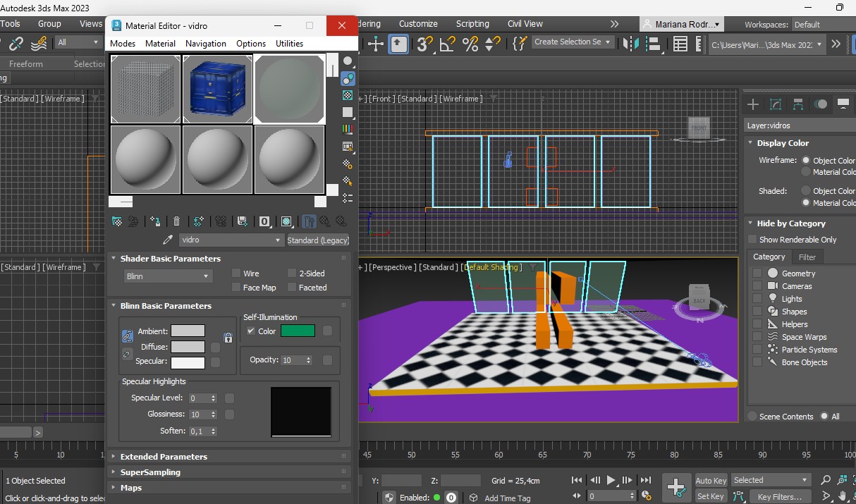Click the Reset Map/Material trash icon
Image resolution: width=856 pixels, height=504 pixels.
coord(176,221)
